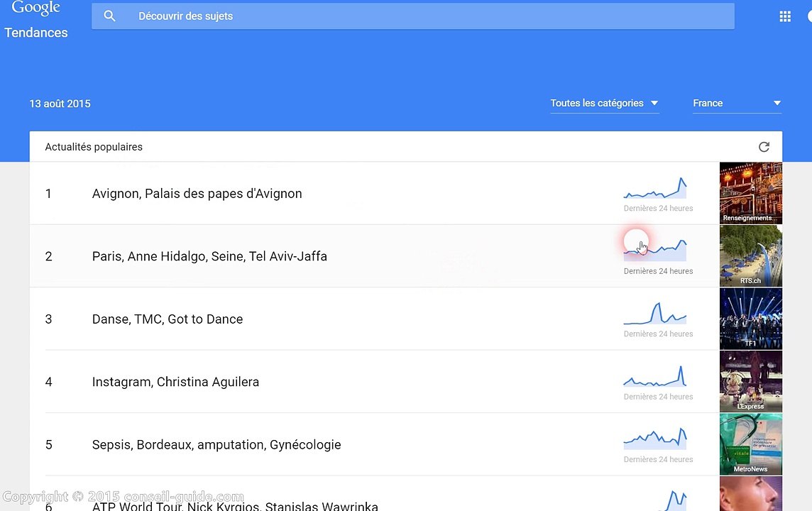Open the Toutes les catégories dropdown
Screen dimensions: 812x511
click(x=604, y=103)
